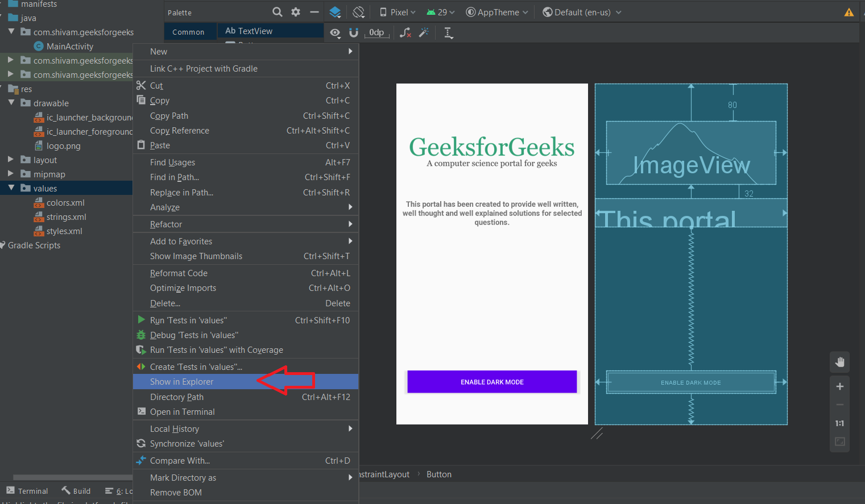Screen dimensions: 865x504
Task: Click the Palette search magnifier icon
Action: pos(277,12)
